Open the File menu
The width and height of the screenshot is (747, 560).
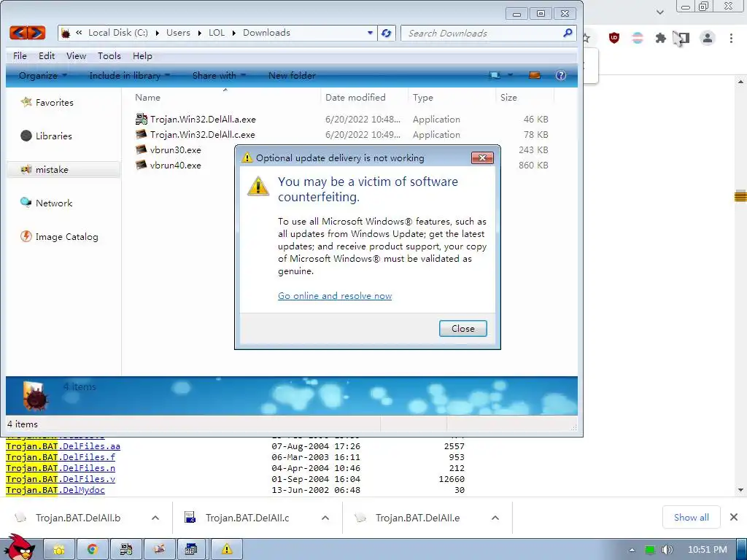pos(20,55)
